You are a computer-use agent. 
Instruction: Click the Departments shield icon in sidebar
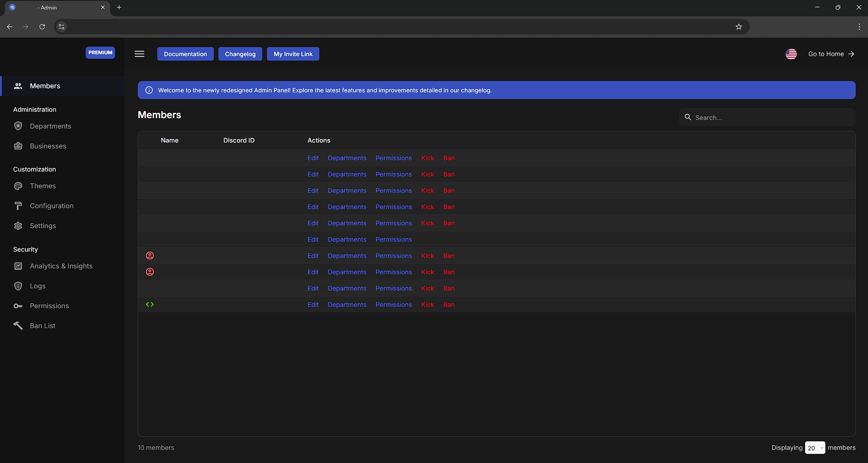18,126
